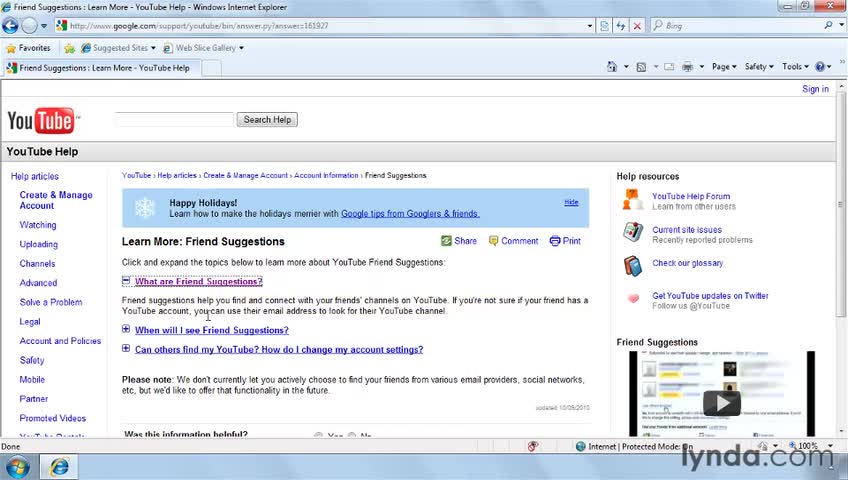
Task: Open Web Slice Gallery dropdown
Action: (203, 48)
